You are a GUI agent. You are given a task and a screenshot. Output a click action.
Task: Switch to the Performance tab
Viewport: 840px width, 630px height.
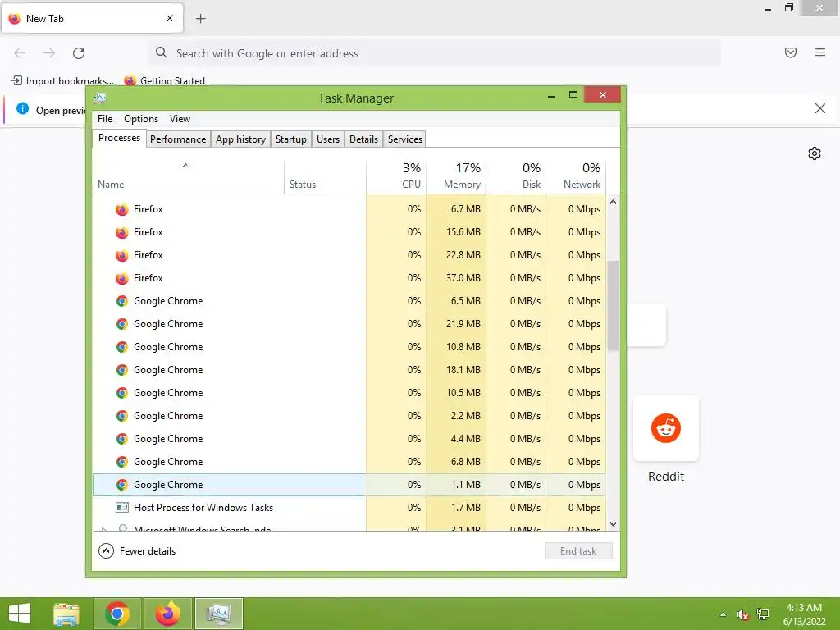coord(178,139)
